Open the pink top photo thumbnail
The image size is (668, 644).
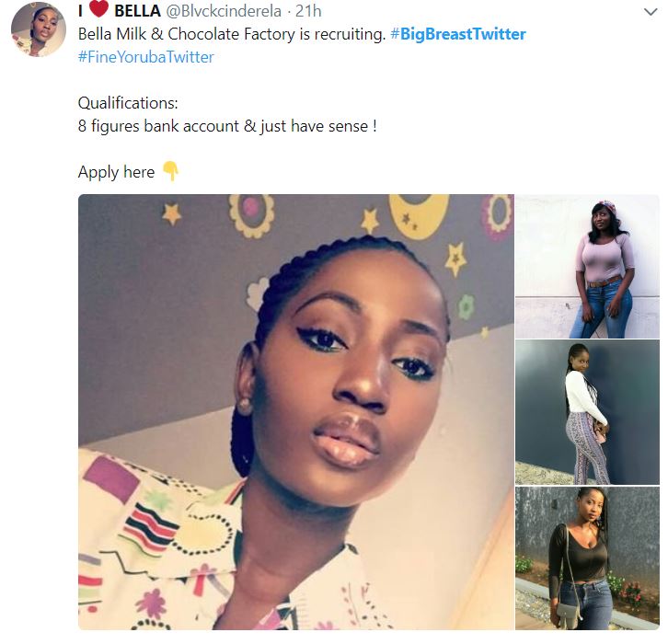586,266
